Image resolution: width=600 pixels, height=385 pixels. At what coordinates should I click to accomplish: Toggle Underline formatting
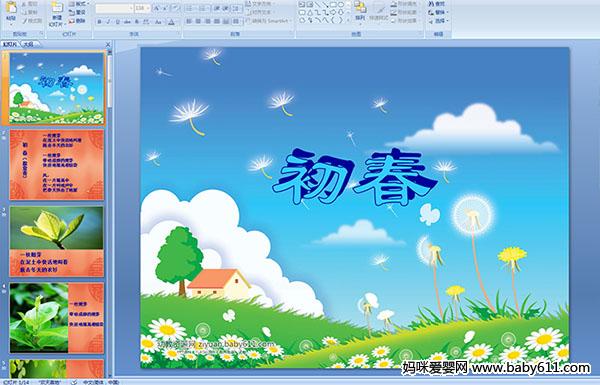pos(117,22)
